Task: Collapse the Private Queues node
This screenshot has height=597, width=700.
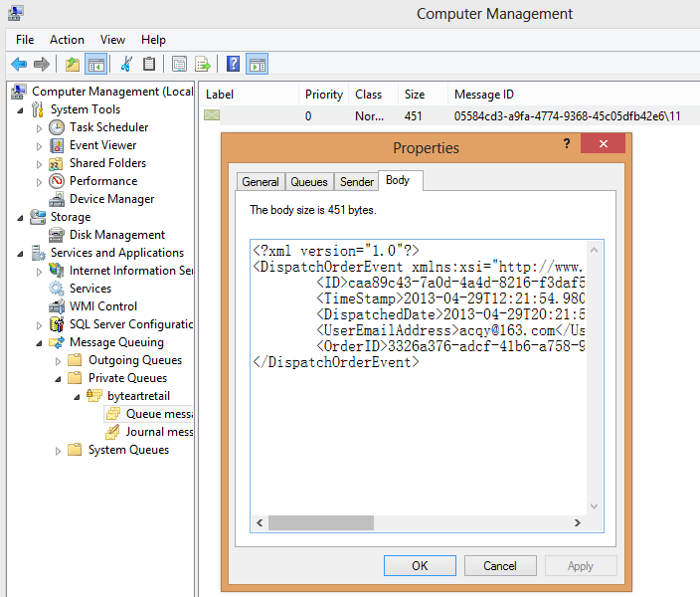Action: click(x=58, y=379)
